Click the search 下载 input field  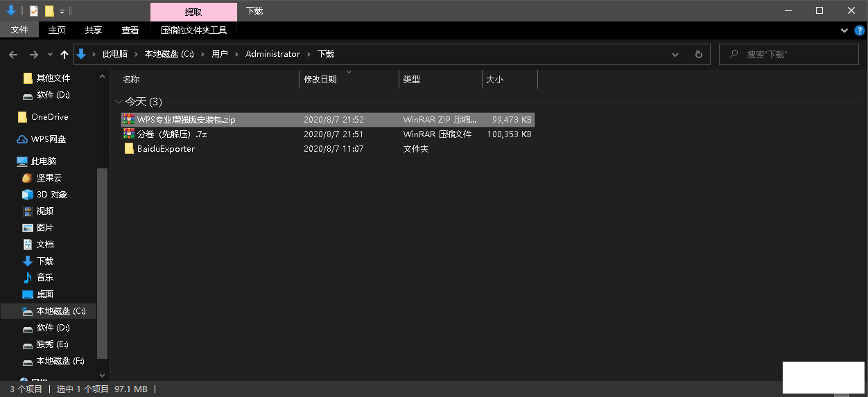pos(790,54)
